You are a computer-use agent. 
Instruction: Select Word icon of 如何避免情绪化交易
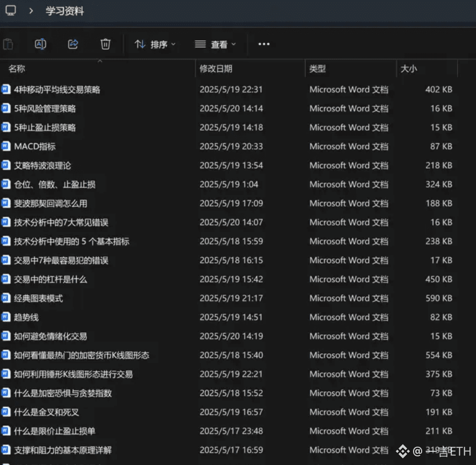(6, 336)
